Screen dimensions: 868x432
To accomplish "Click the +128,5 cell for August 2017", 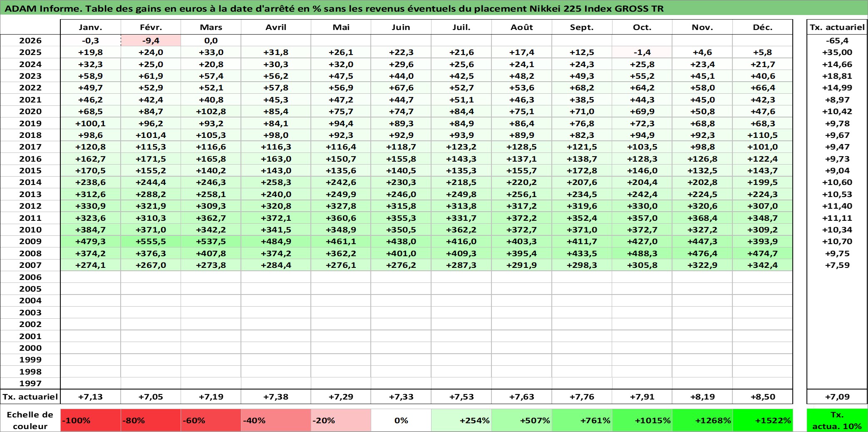I will click(521, 147).
